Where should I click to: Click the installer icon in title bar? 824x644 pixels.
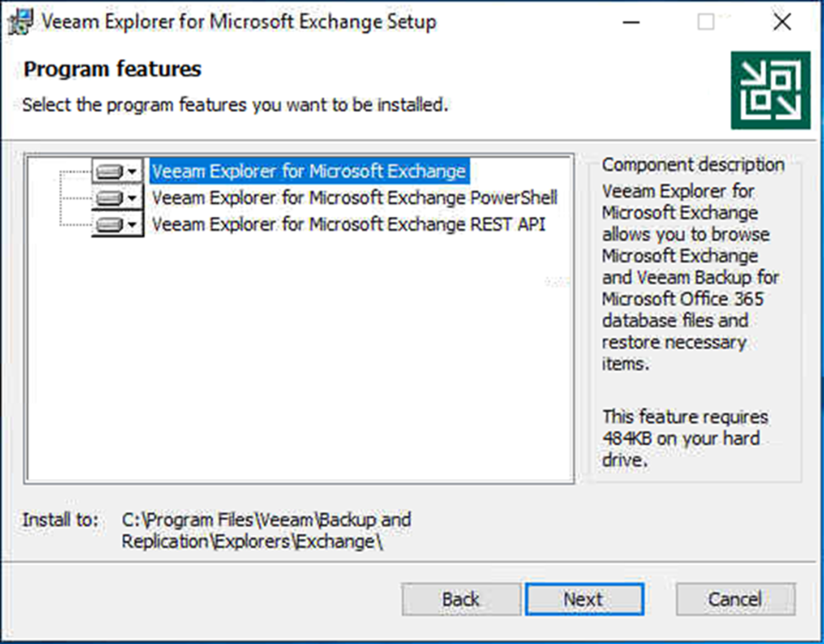click(x=20, y=22)
